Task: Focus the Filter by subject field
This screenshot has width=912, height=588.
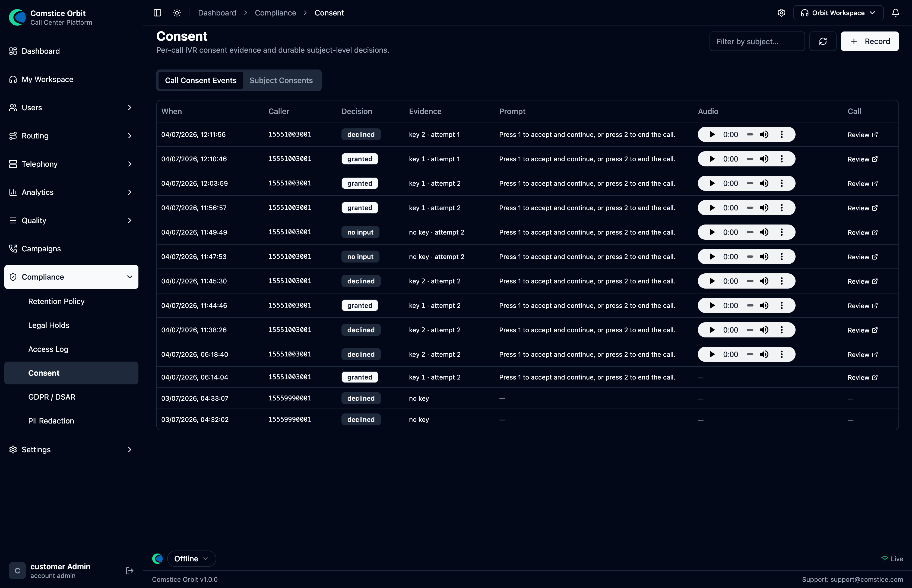Action: (757, 41)
